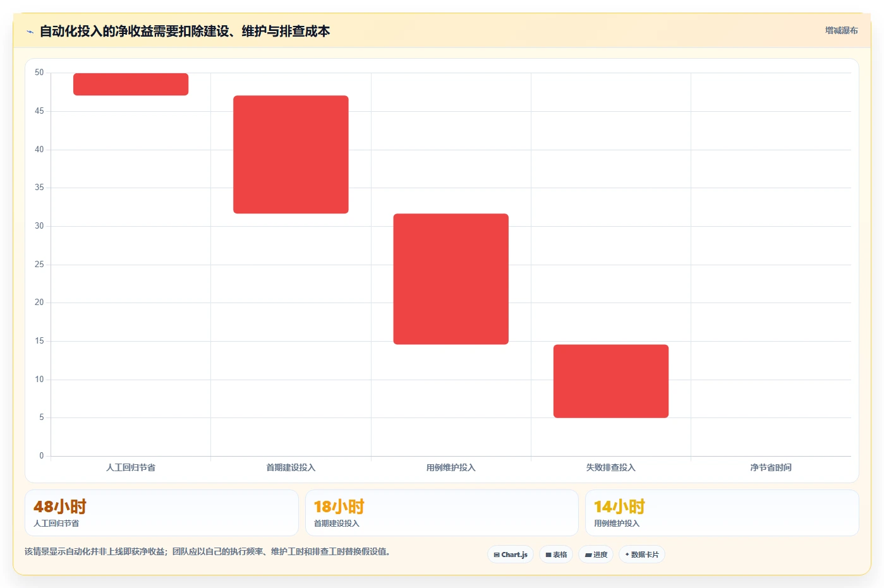884x588 pixels.
Task: Click the 48小时 value on the card
Action: coord(60,507)
